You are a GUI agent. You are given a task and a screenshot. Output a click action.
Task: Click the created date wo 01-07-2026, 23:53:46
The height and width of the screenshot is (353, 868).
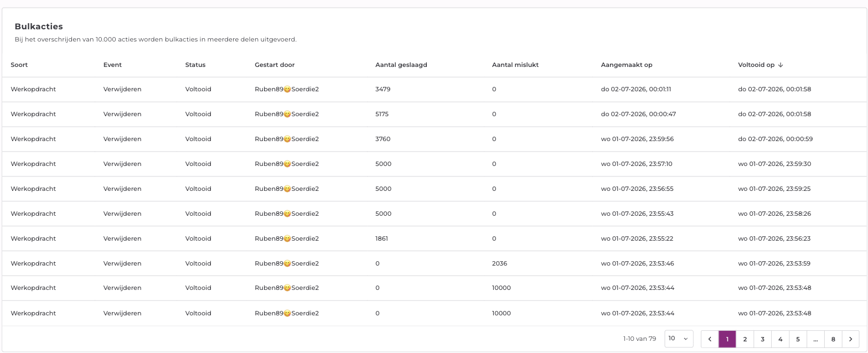[x=637, y=263]
